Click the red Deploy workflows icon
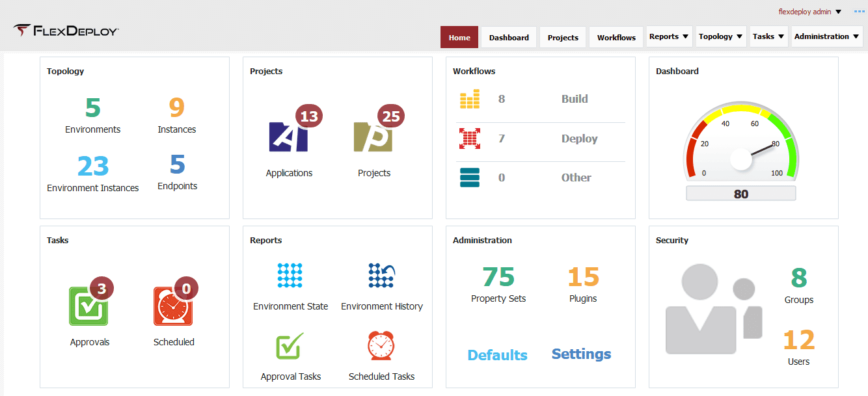The height and width of the screenshot is (396, 868). pos(470,139)
